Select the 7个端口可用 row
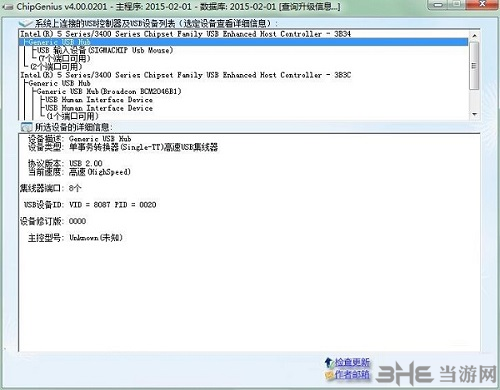 click(x=64, y=59)
